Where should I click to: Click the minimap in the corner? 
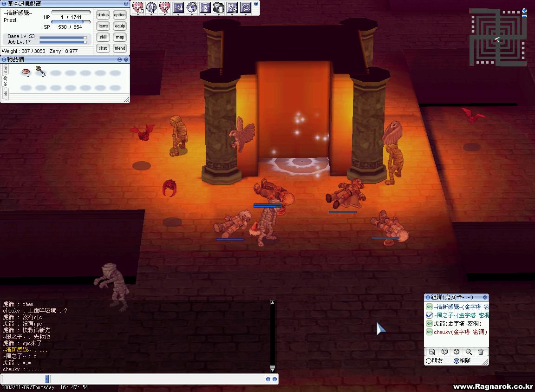[x=498, y=37]
